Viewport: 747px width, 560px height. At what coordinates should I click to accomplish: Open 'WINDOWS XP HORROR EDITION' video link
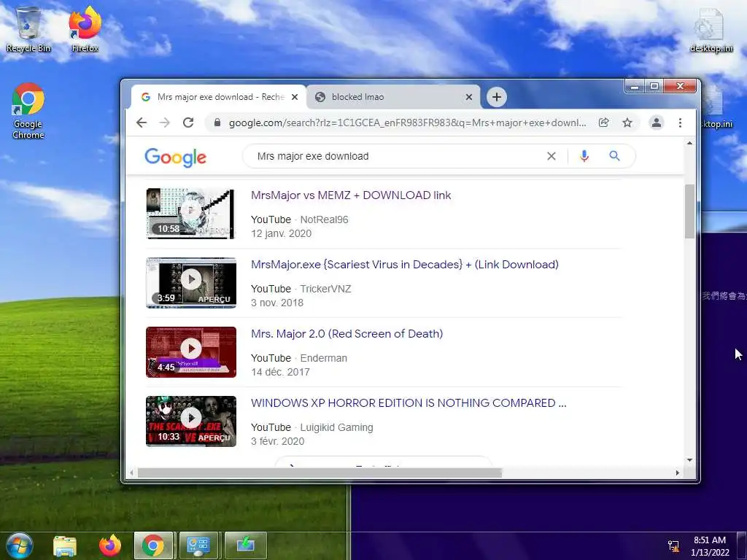pyautogui.click(x=409, y=402)
